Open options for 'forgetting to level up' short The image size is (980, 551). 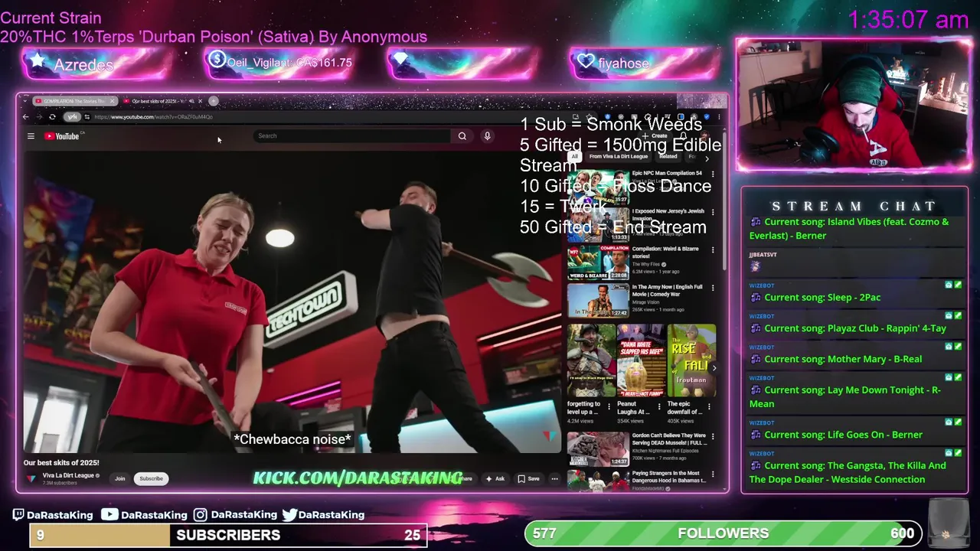click(609, 406)
